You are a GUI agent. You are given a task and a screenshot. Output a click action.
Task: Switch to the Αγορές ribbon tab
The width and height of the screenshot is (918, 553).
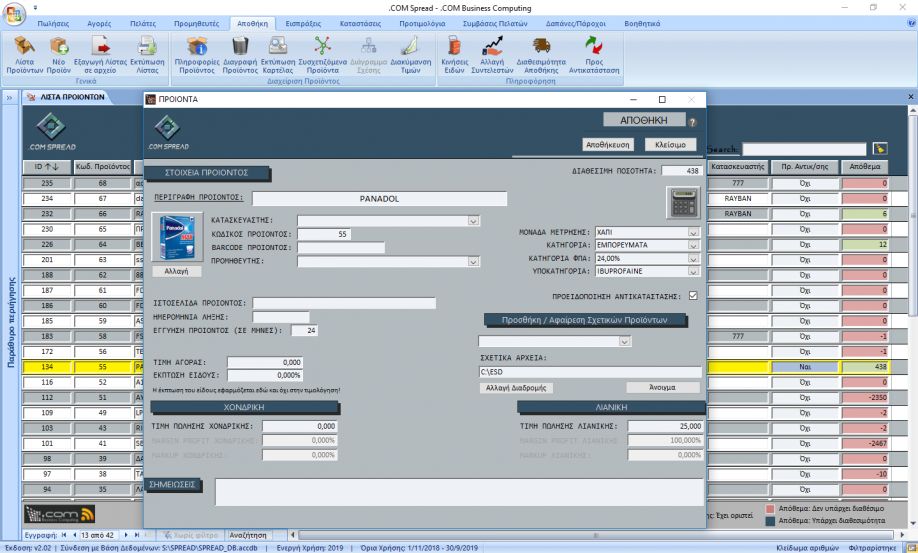[99, 23]
